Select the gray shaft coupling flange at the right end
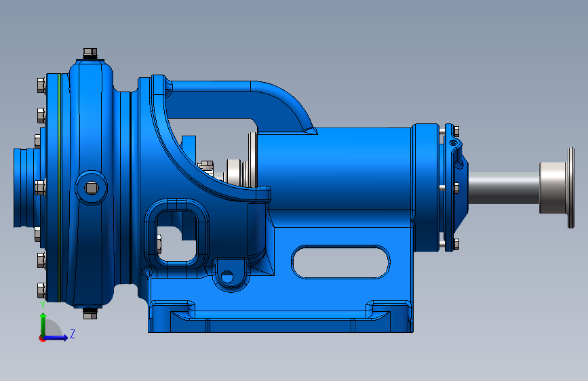The image size is (588, 381). pos(557,188)
